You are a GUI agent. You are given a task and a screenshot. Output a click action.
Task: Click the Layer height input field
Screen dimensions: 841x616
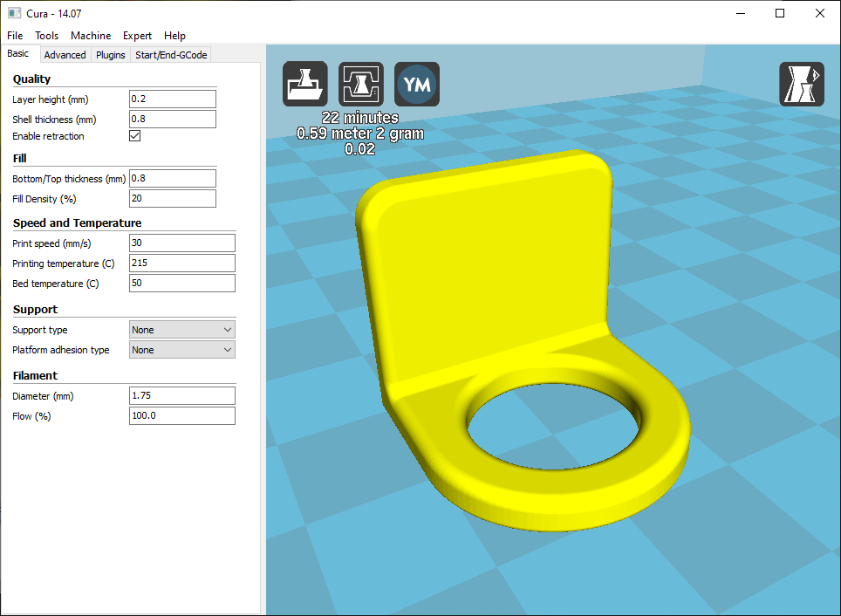(172, 99)
